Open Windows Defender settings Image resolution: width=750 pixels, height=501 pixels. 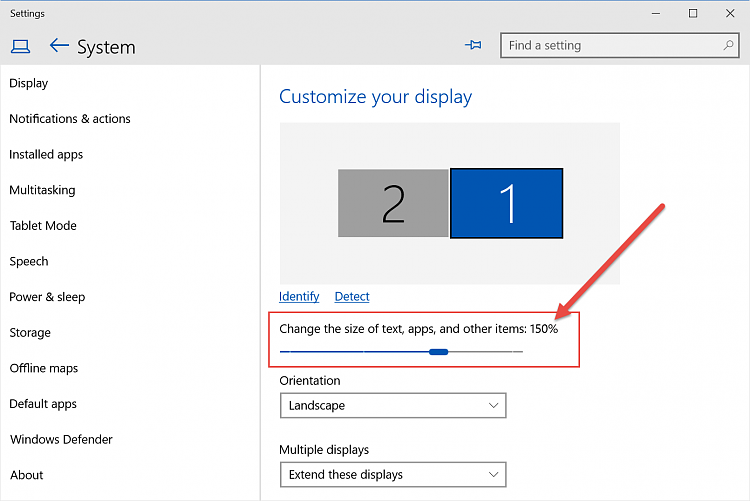tap(61, 439)
